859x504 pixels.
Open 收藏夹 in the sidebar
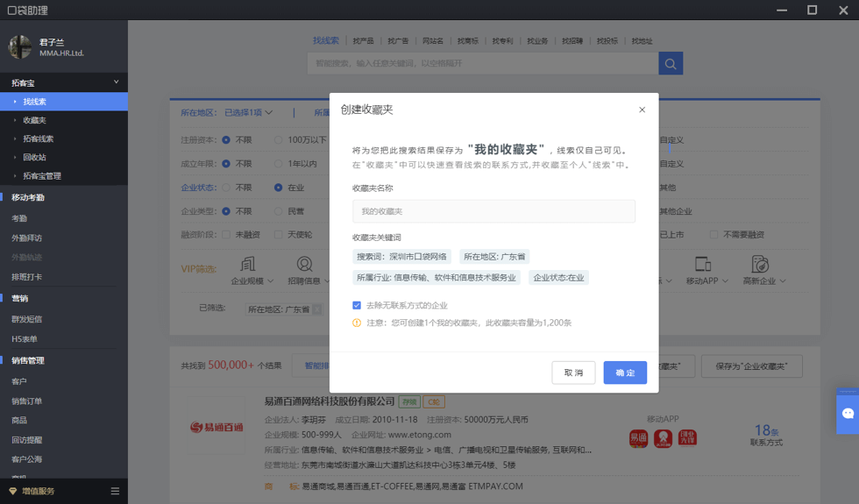(35, 120)
